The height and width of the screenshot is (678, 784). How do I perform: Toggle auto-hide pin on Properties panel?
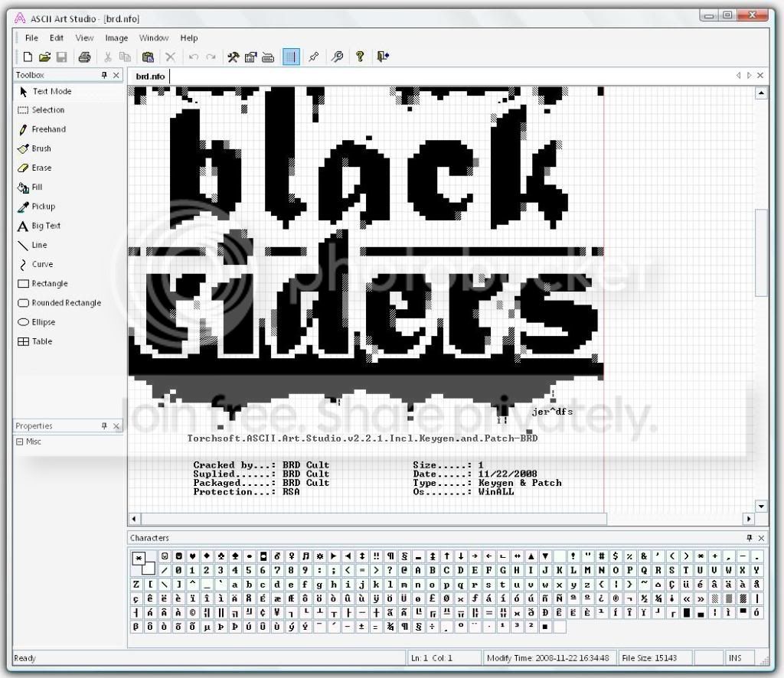[104, 425]
